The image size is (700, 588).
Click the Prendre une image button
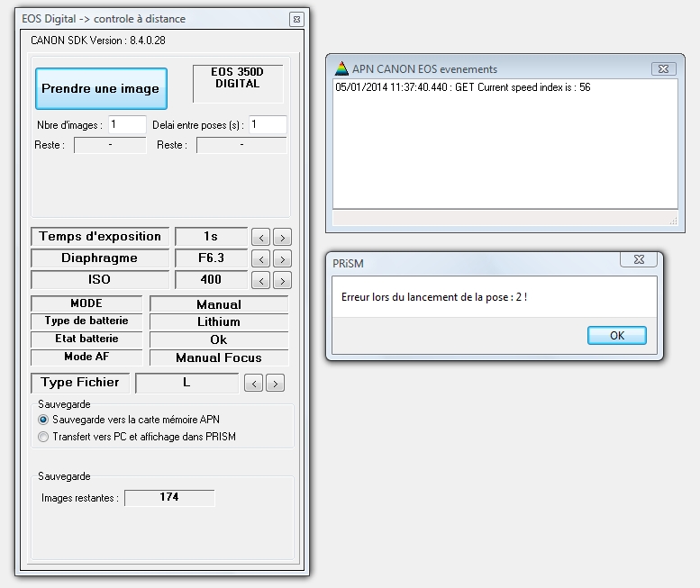101,88
